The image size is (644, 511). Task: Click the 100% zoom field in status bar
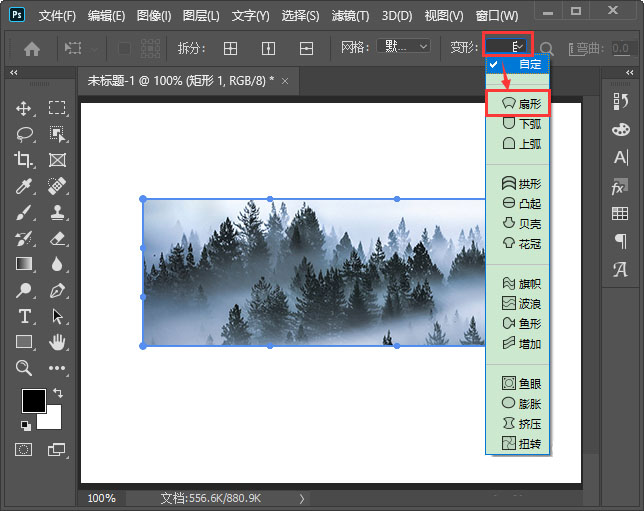101,498
